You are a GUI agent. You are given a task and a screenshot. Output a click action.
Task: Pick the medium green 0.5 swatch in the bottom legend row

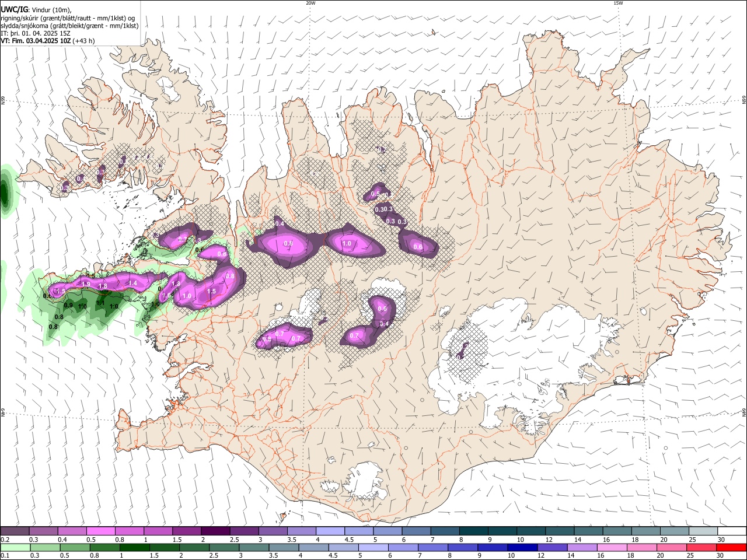pyautogui.click(x=75, y=547)
